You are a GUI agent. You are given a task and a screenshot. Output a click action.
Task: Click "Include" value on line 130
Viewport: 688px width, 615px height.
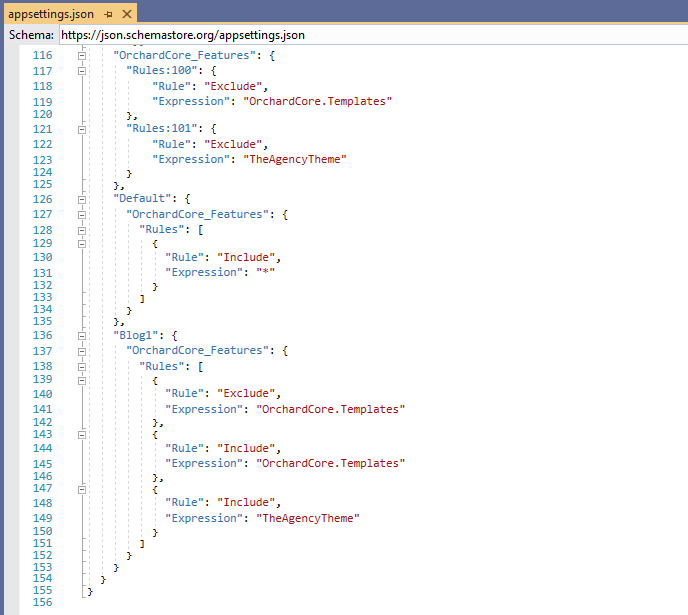click(x=246, y=257)
